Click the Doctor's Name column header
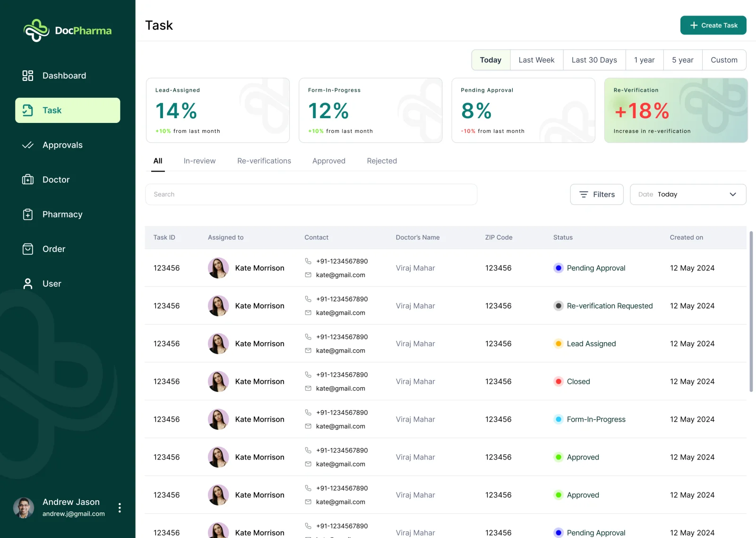 click(x=418, y=237)
